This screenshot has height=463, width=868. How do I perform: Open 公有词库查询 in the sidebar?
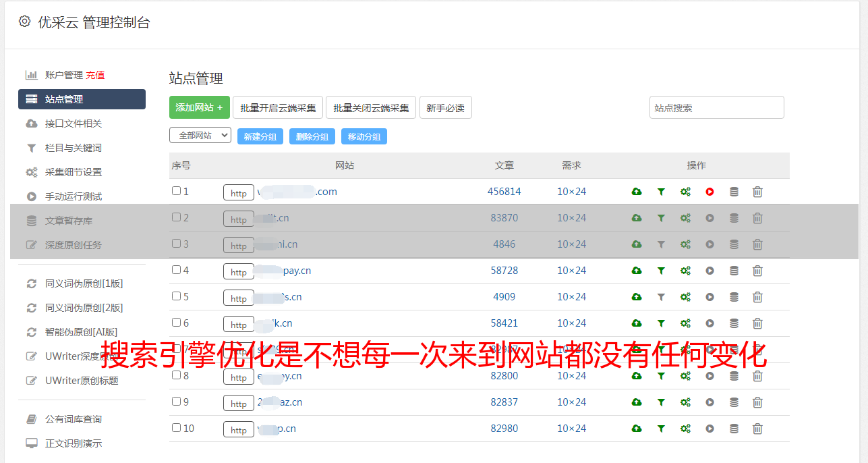pos(74,419)
